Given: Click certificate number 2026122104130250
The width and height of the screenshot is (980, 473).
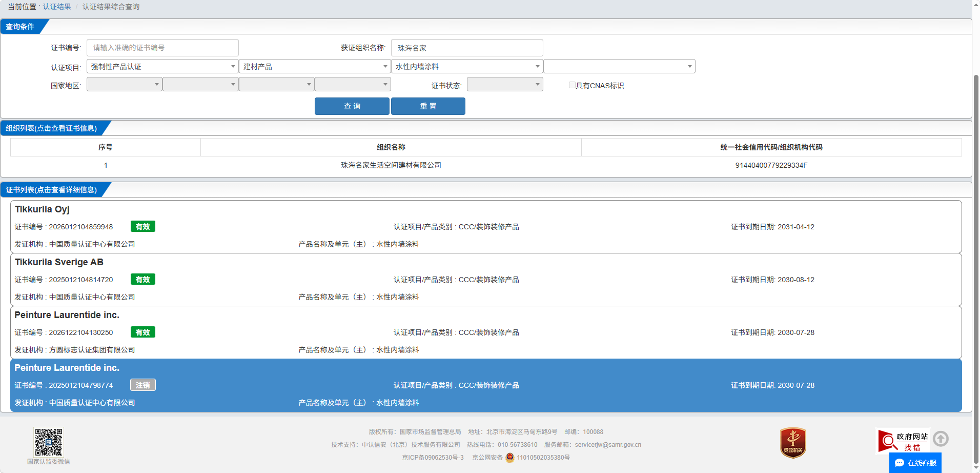Looking at the screenshot, I should (80, 332).
